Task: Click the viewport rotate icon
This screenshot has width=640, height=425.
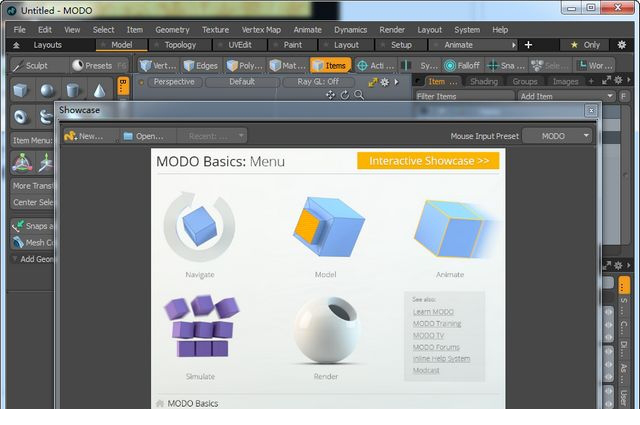Action: 345,95
